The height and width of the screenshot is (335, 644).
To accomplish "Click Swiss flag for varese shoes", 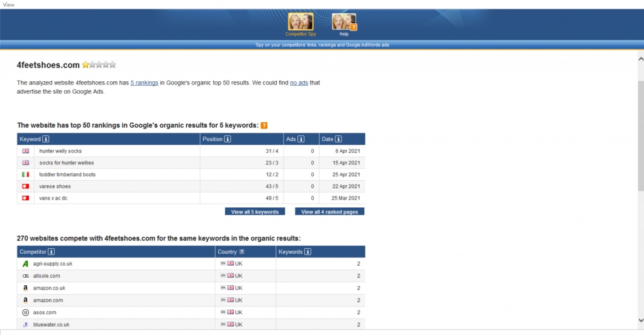I will 25,186.
